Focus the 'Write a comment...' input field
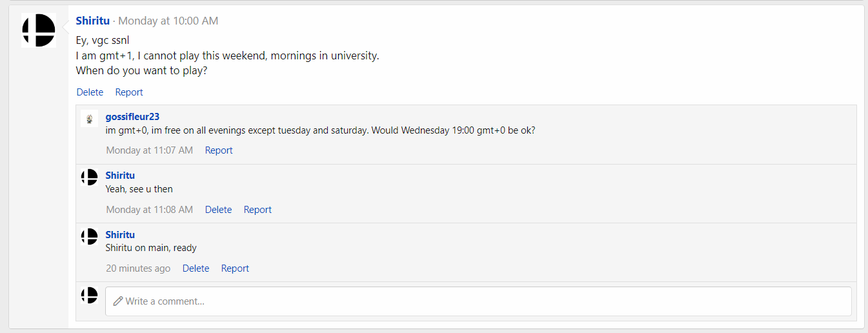 pyautogui.click(x=478, y=301)
